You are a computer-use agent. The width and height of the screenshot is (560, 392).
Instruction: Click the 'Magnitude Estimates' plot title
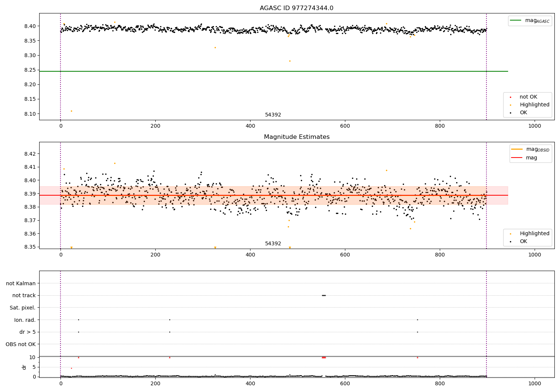(296, 137)
